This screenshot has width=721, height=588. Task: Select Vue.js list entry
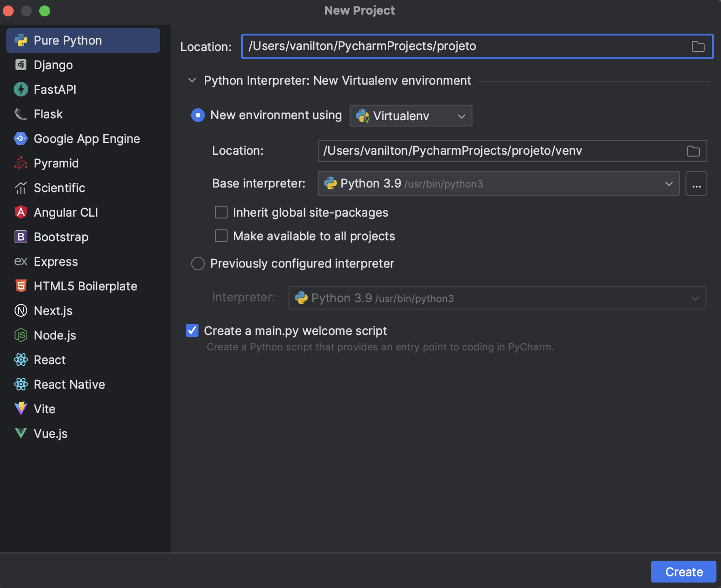click(x=83, y=434)
